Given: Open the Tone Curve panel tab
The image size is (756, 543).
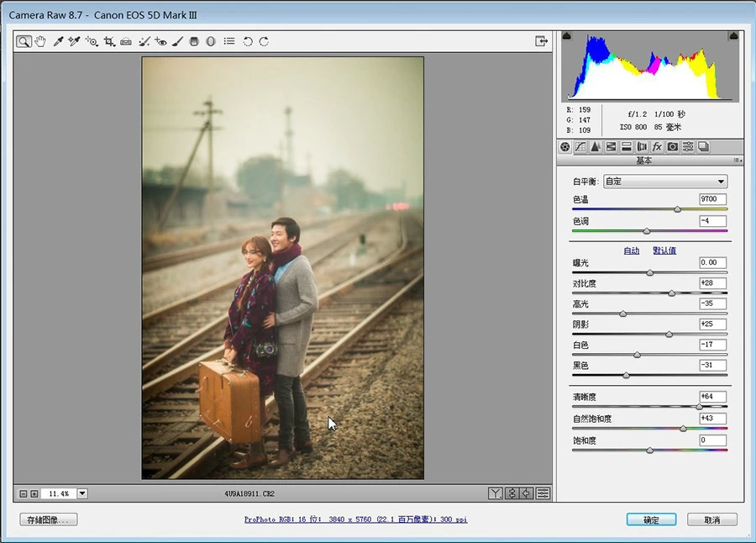Looking at the screenshot, I should pos(580,147).
